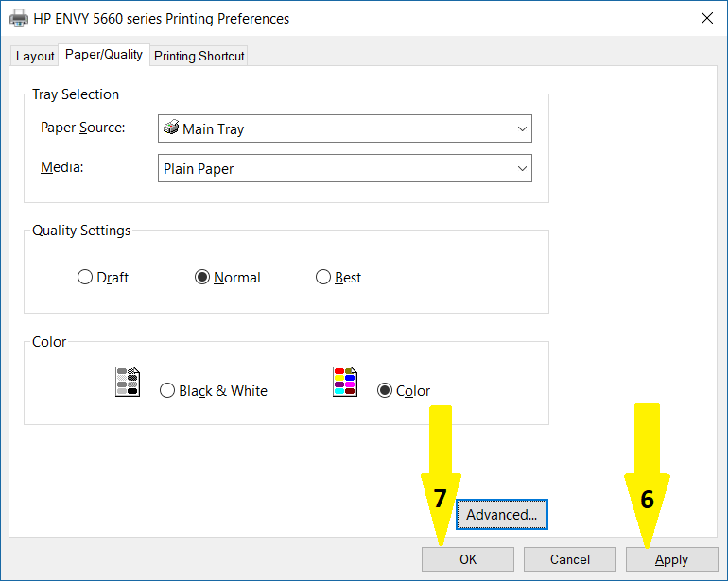Viewport: 728px width, 581px height.
Task: Click the black and white document icon
Action: [x=128, y=382]
